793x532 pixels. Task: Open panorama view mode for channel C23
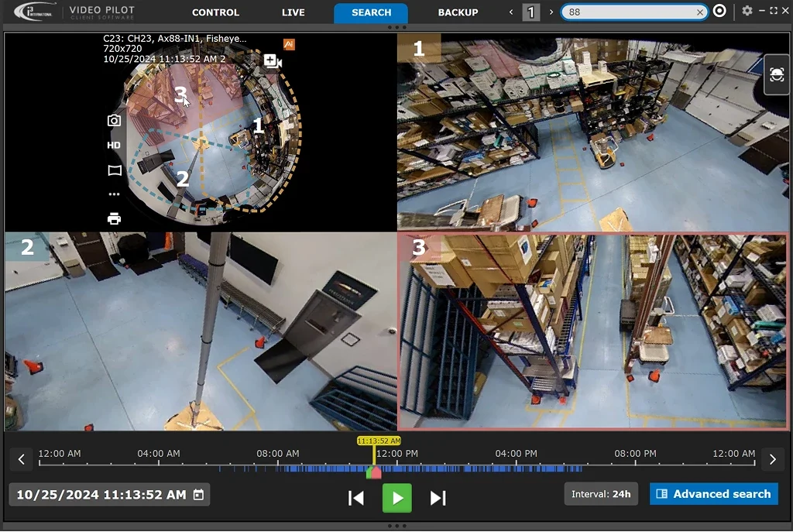pyautogui.click(x=114, y=170)
